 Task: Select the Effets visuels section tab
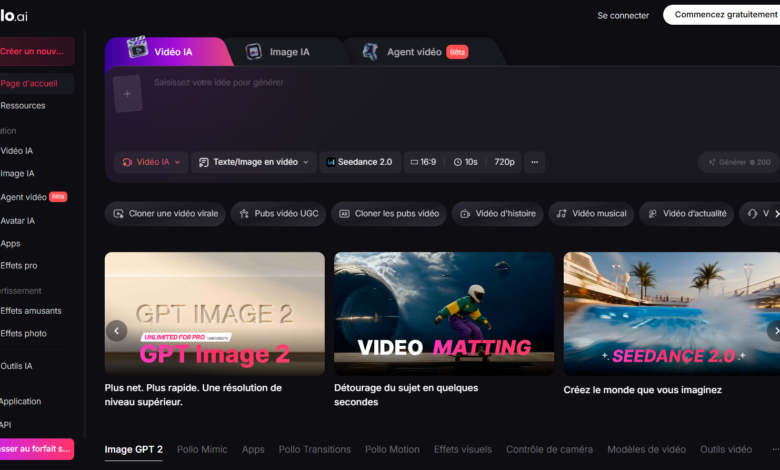pos(463,450)
